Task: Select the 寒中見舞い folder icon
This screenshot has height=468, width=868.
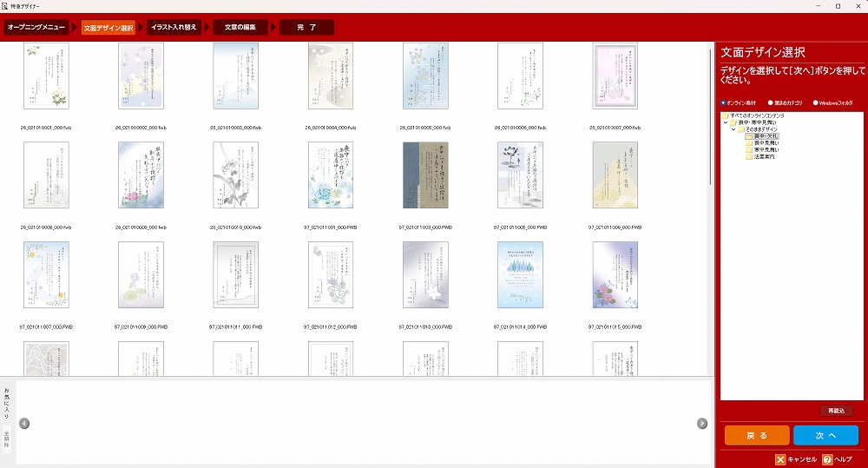Action: coord(748,149)
